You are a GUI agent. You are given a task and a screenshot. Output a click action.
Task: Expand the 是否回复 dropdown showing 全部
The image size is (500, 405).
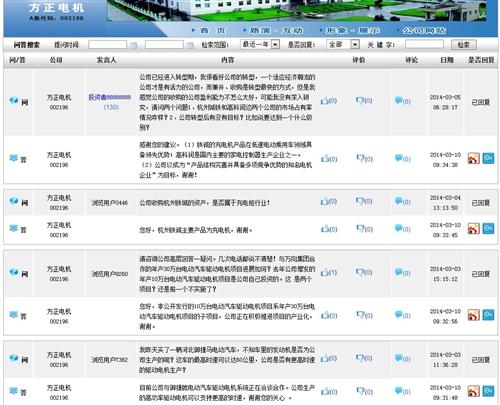pyautogui.click(x=343, y=44)
